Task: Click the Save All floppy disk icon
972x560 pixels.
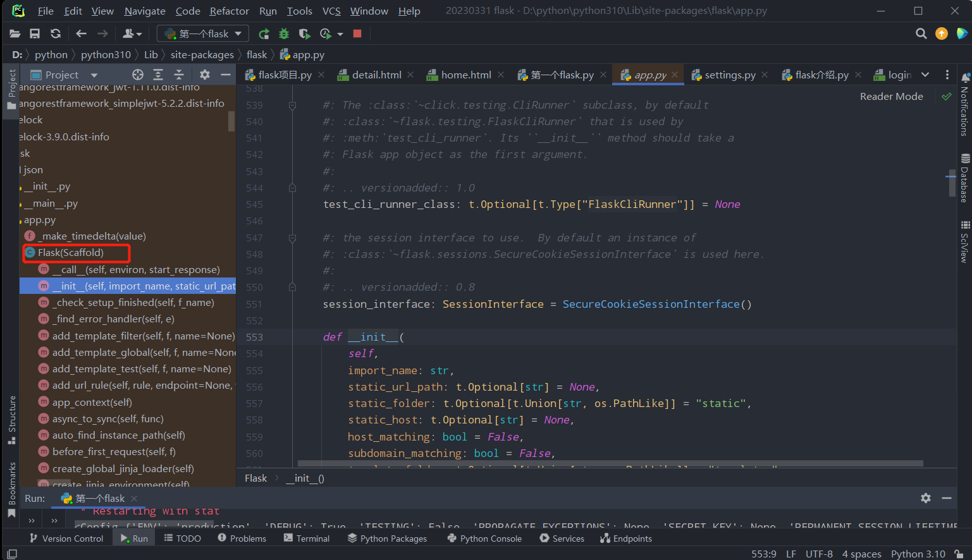Action: click(x=35, y=34)
